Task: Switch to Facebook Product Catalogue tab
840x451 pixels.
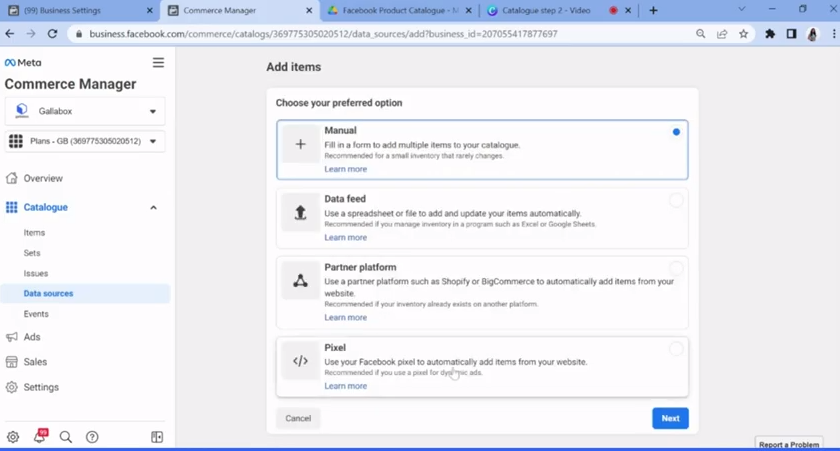Action: click(400, 10)
